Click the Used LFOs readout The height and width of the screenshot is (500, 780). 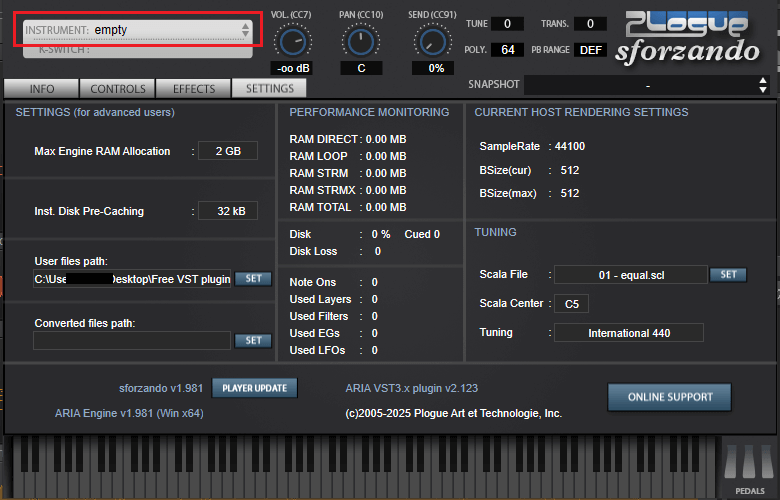[x=334, y=350]
